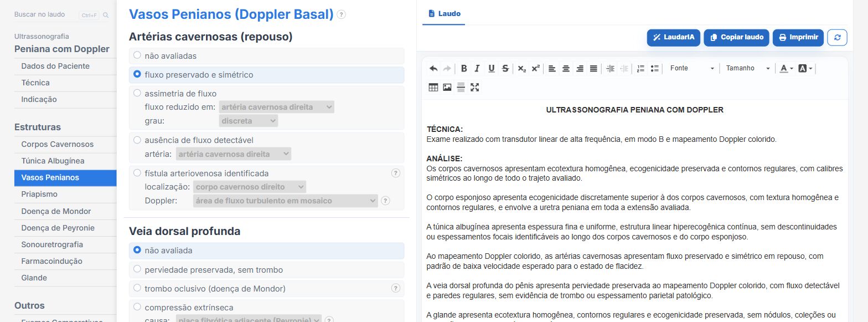Choose 'trombo oclusivo (doença de Mondor)' option
This screenshot has height=322, width=868.
(x=137, y=289)
